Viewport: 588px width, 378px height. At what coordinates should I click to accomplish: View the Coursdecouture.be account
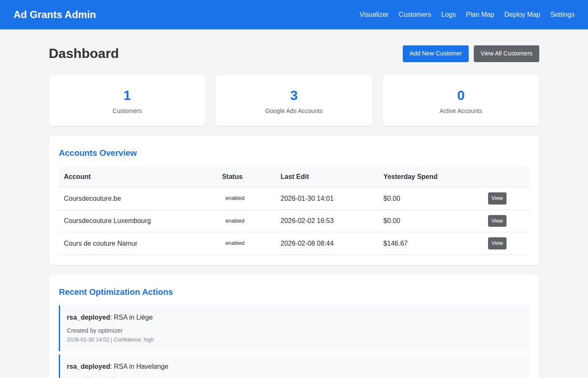click(497, 198)
